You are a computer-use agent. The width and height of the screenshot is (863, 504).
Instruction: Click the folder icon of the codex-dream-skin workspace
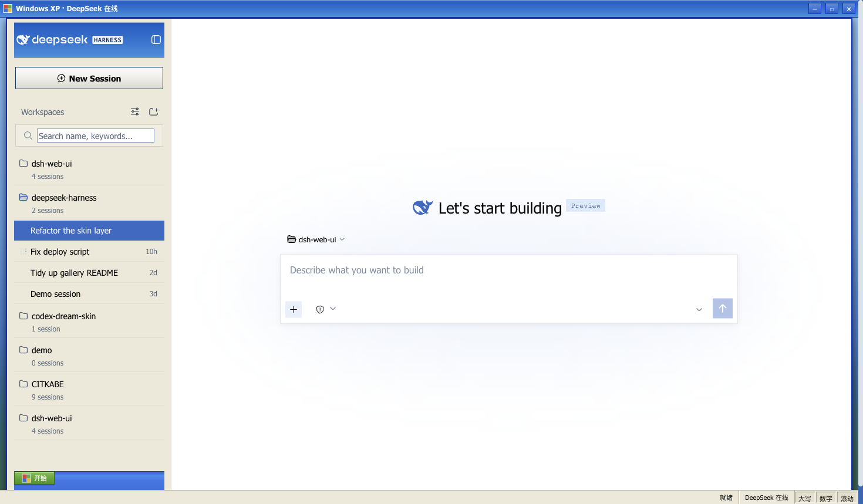pyautogui.click(x=23, y=316)
